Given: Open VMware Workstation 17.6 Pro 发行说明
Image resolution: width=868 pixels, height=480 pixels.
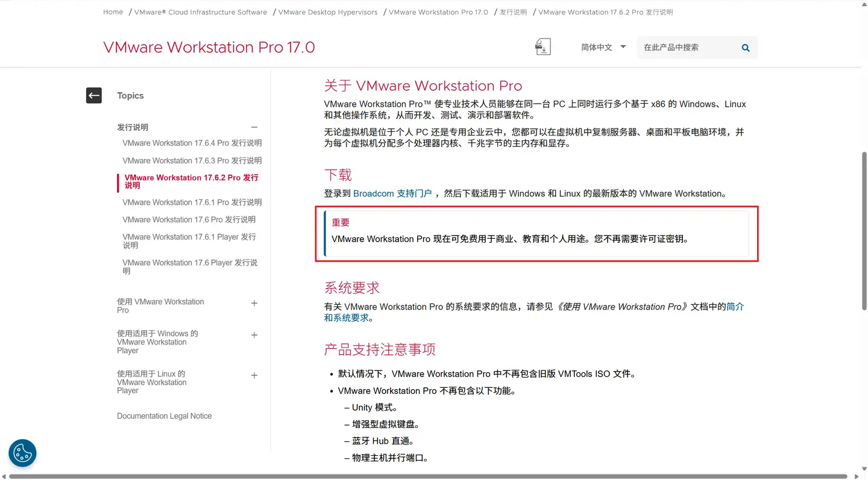Looking at the screenshot, I should pos(189,220).
